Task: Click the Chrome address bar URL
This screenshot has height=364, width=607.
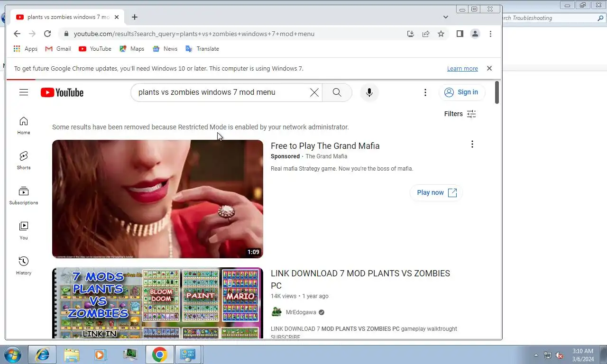Action: pos(194,34)
